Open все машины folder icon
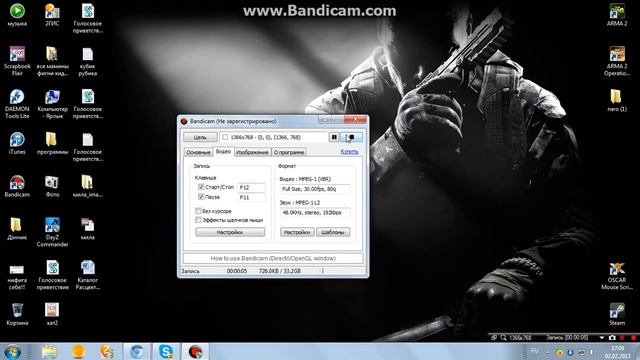Screen dimensions: 640x360 (x=52, y=61)
